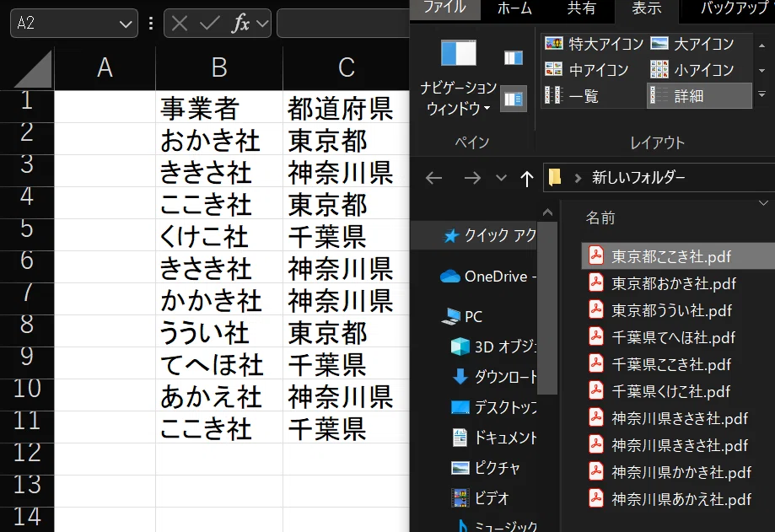775x532 pixels.
Task: Open ドキュメント in navigation pane
Action: click(x=494, y=438)
